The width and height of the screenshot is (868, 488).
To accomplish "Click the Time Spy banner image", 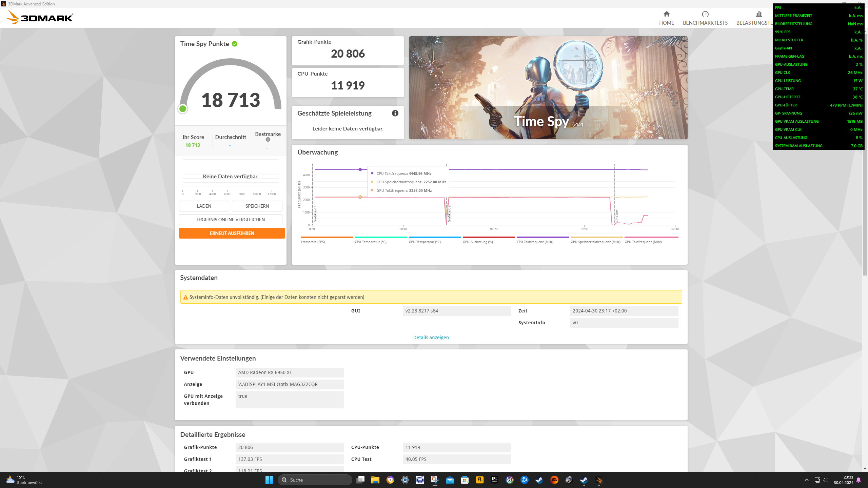I will [548, 87].
